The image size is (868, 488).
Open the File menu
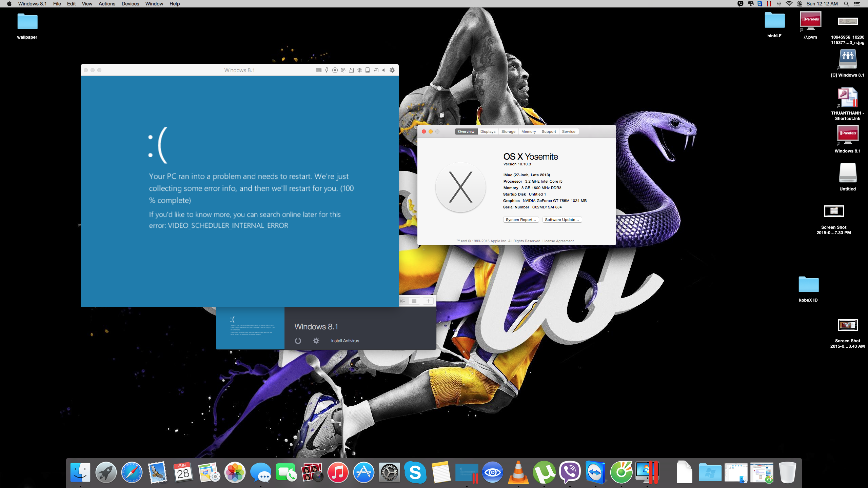click(57, 4)
